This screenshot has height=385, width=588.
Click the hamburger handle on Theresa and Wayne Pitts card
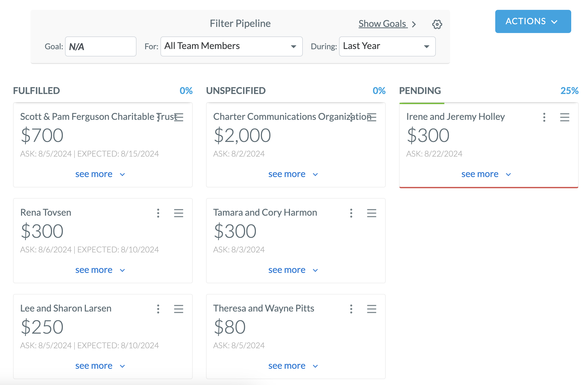pos(372,309)
